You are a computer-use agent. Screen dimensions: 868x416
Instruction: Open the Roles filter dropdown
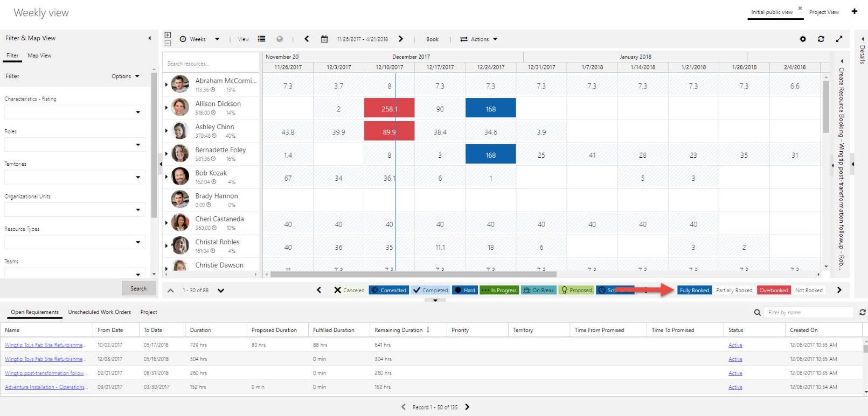pos(138,145)
